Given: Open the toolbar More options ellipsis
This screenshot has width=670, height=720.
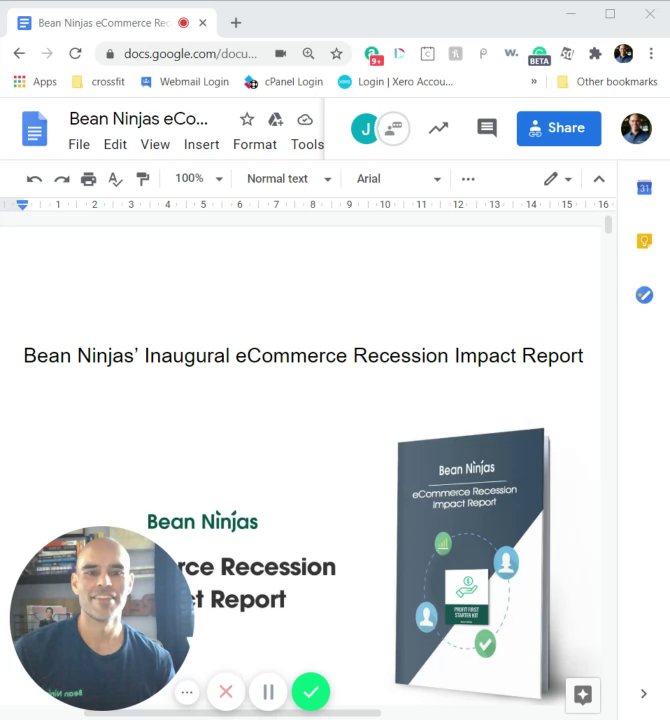Looking at the screenshot, I should click(468, 179).
